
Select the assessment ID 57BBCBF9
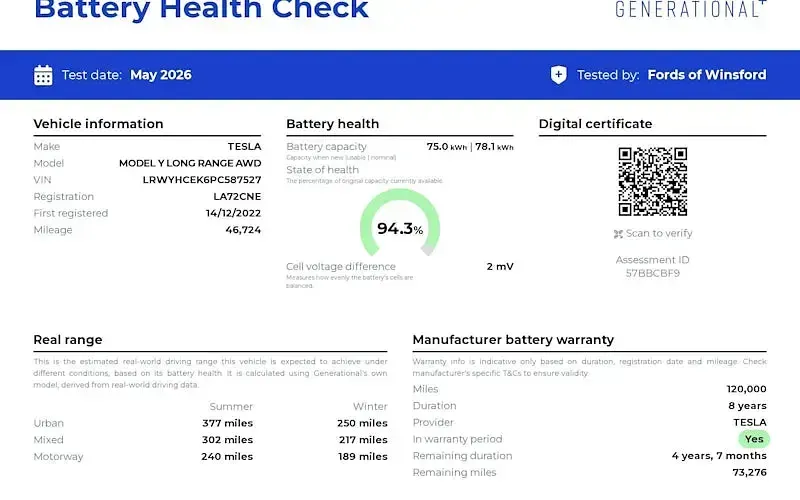(x=653, y=273)
